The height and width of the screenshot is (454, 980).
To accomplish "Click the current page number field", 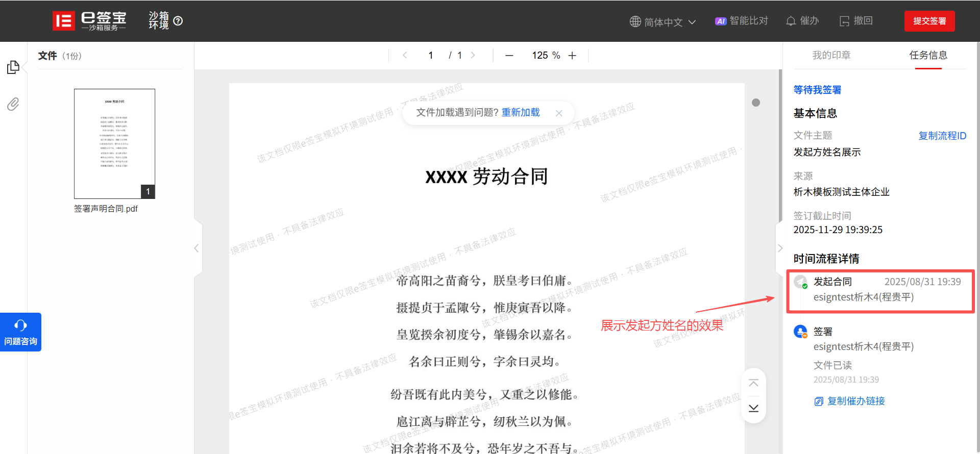I will point(431,55).
